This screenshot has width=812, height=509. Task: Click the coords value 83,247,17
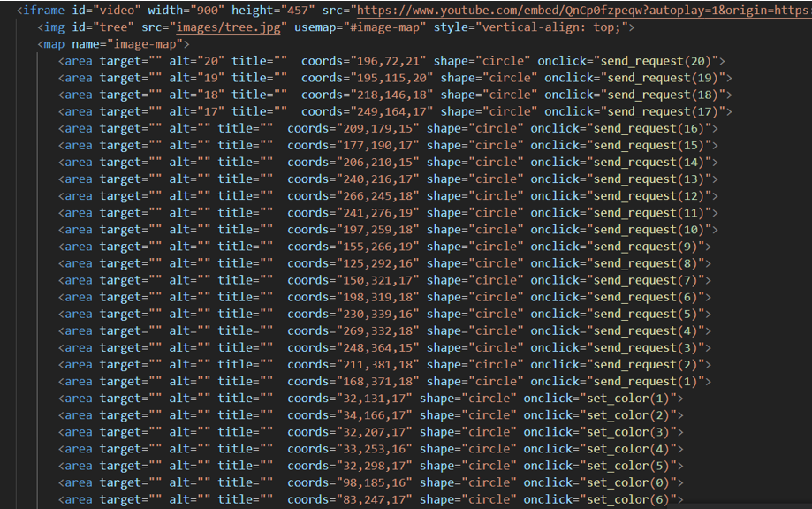click(x=375, y=499)
